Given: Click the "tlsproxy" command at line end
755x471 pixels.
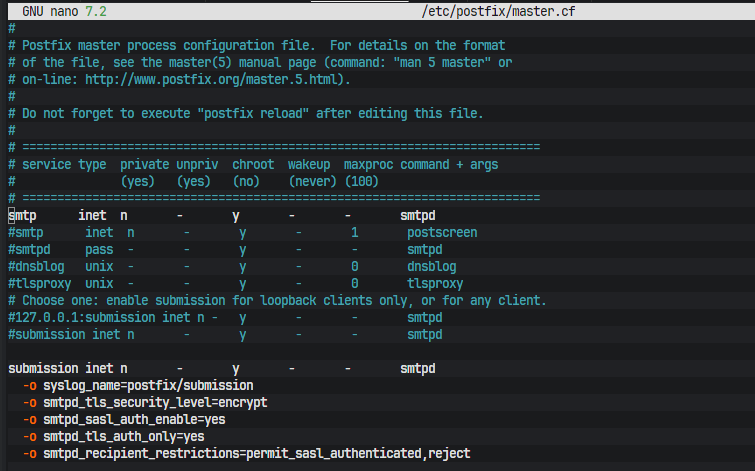Looking at the screenshot, I should point(437,283).
